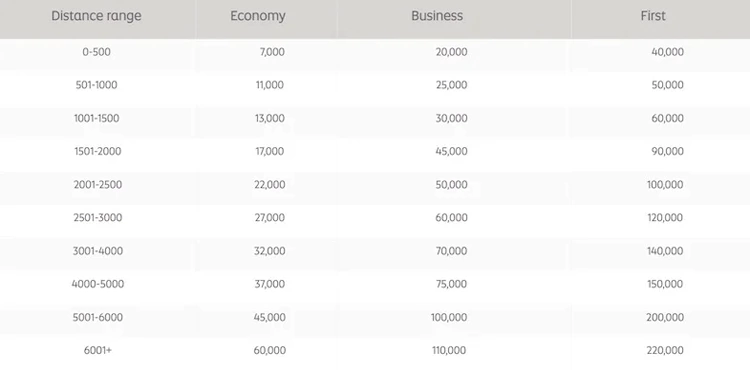Select the 6001+ distance range cell
The height and width of the screenshot is (370, 750).
98,350
